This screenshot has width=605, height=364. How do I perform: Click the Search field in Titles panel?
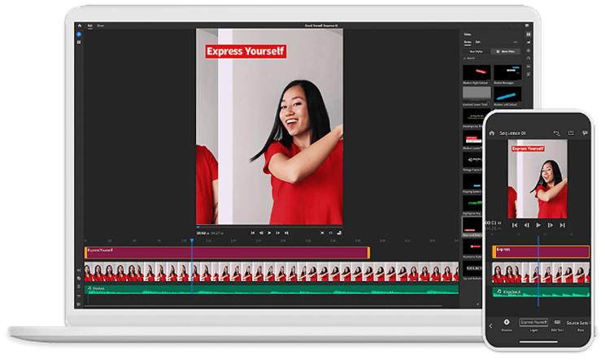coord(491,58)
